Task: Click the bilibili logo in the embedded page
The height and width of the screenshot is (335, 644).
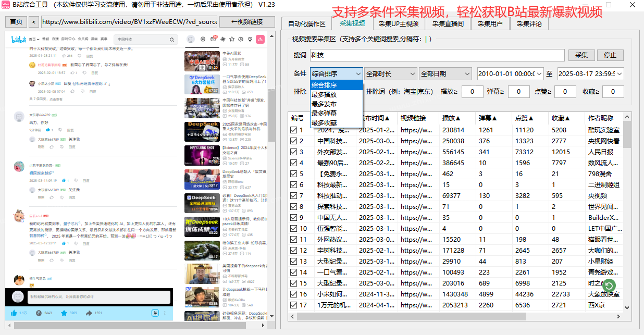Action: [x=19, y=40]
